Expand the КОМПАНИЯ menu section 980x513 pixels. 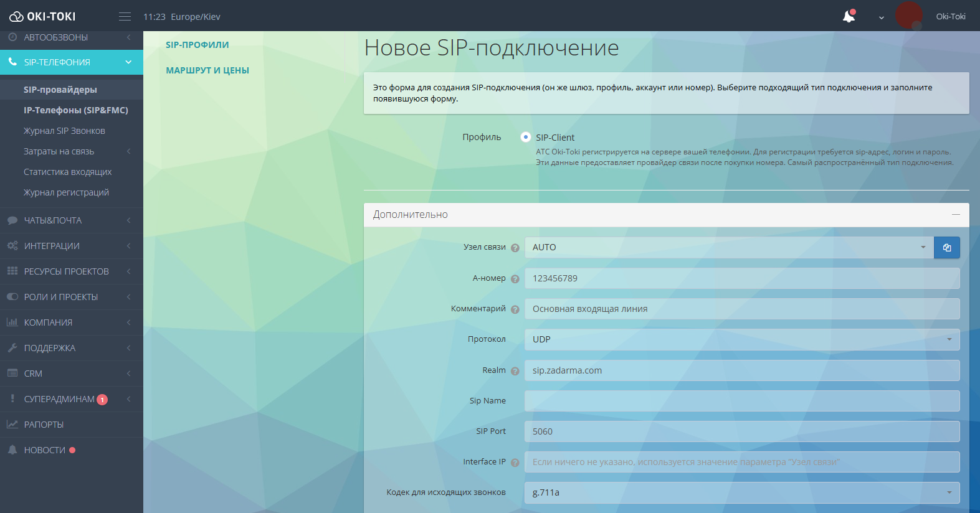click(129, 322)
